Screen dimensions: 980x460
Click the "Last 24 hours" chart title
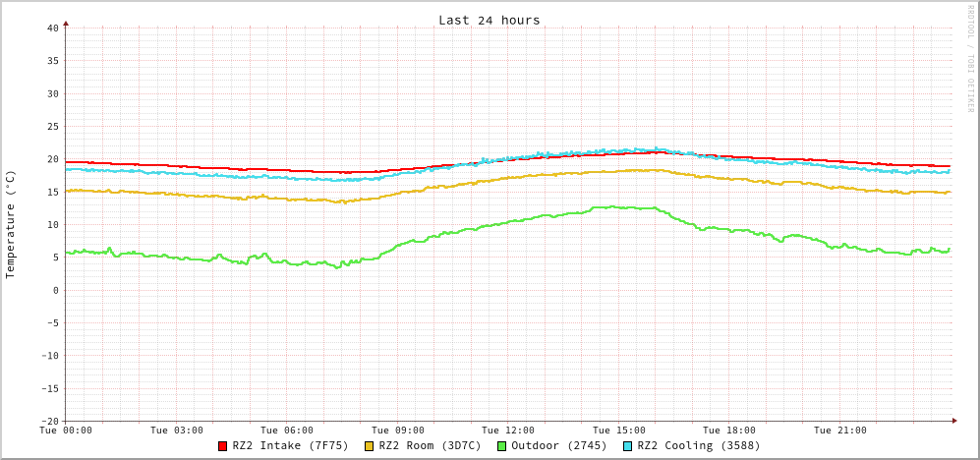(x=489, y=20)
